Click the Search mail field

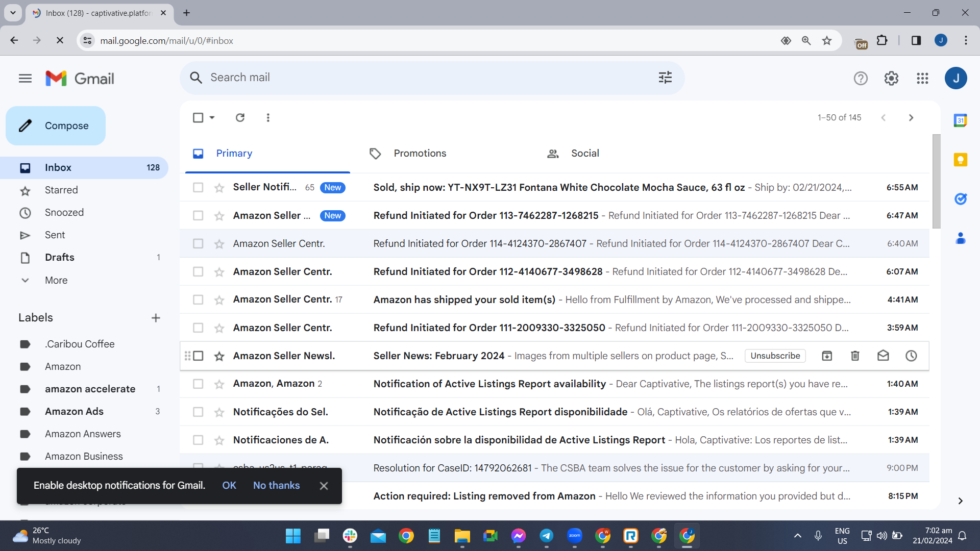[x=432, y=78]
